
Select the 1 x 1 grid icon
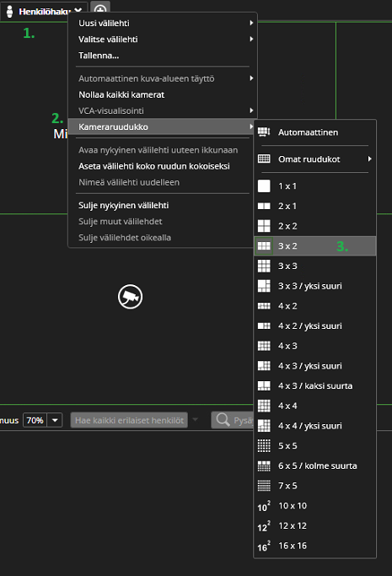point(264,186)
